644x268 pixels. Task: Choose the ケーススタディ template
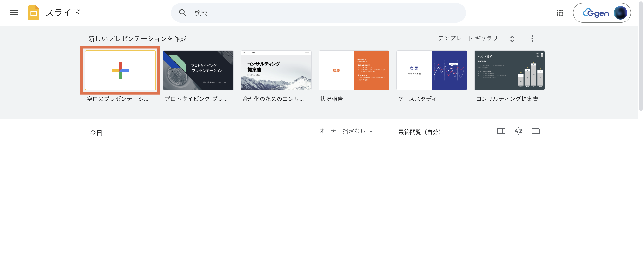(x=431, y=70)
